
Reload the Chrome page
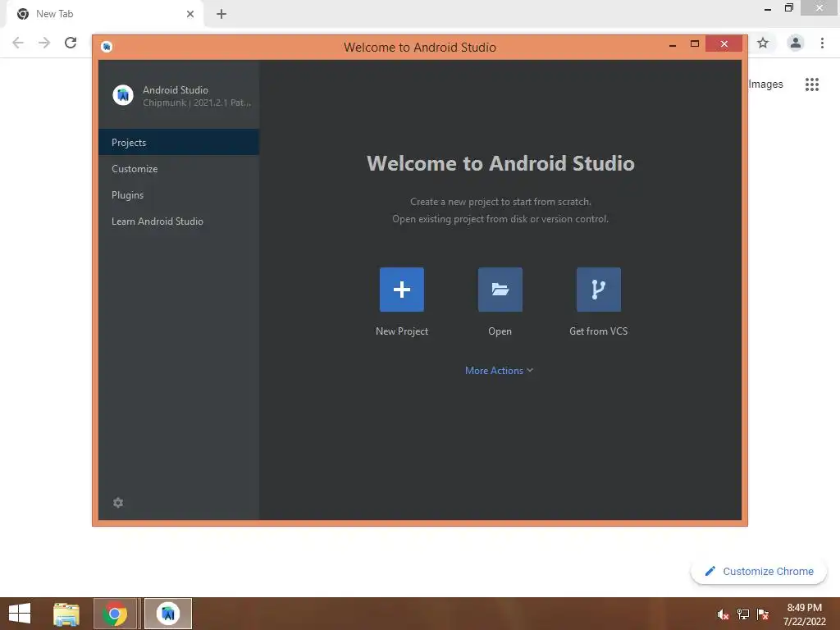(x=71, y=43)
